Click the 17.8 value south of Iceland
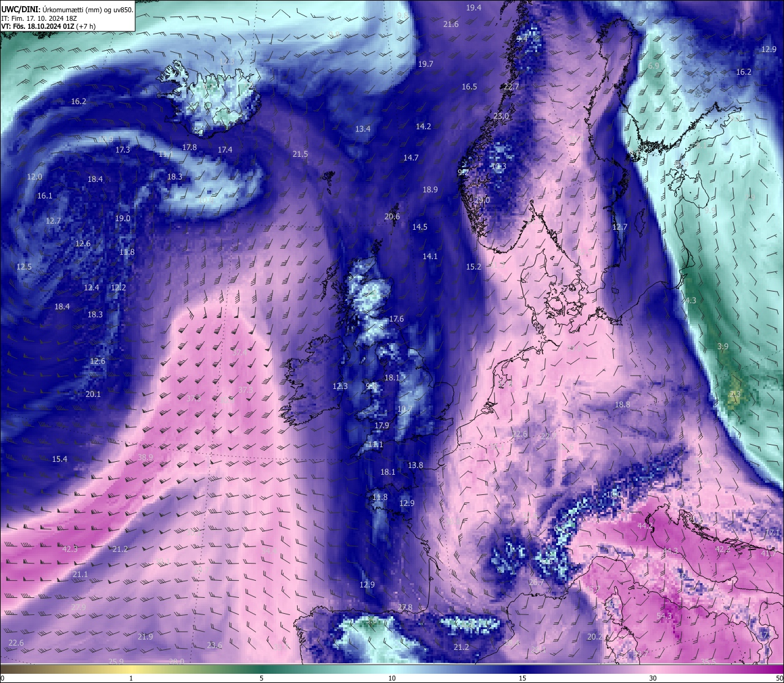This screenshot has width=784, height=683. click(189, 147)
